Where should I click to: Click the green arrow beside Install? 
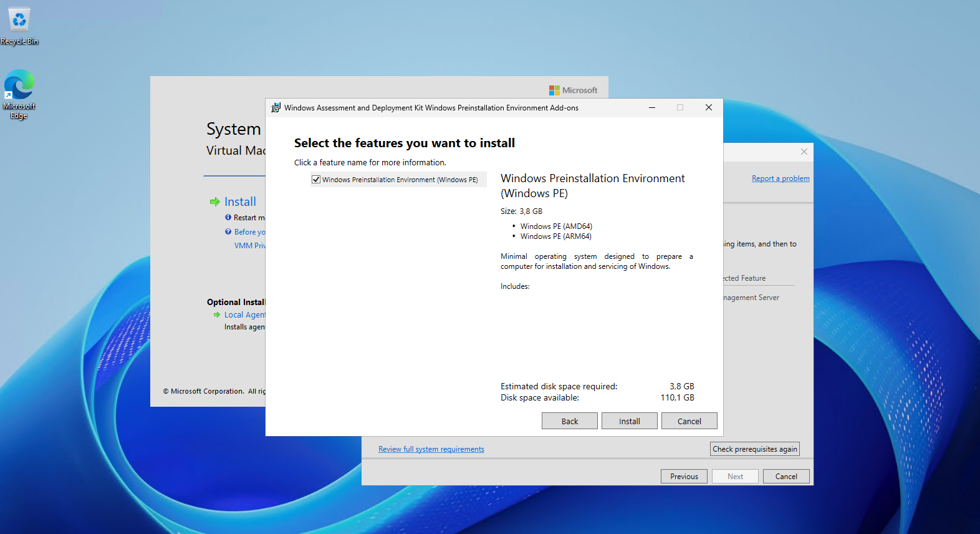[x=215, y=201]
